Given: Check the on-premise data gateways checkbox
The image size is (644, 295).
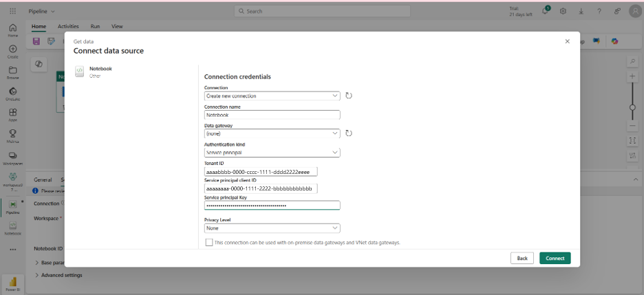Looking at the screenshot, I should pyautogui.click(x=209, y=243).
